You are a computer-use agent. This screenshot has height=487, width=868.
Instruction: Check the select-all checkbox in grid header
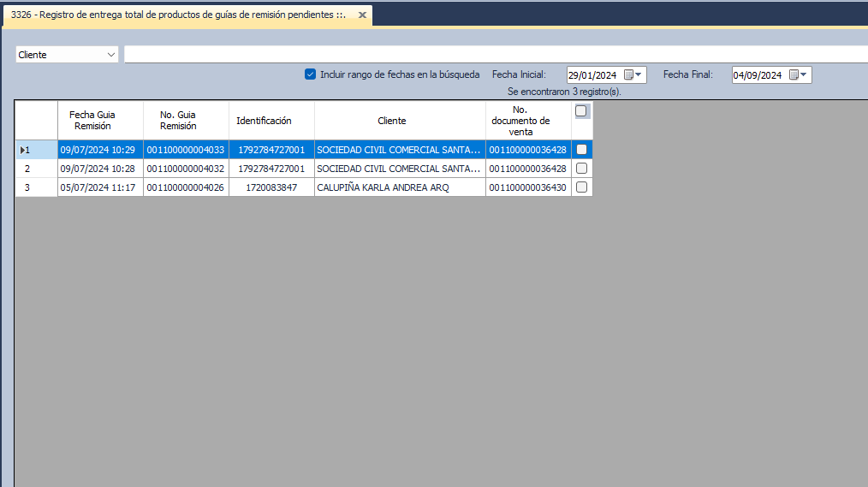(582, 111)
